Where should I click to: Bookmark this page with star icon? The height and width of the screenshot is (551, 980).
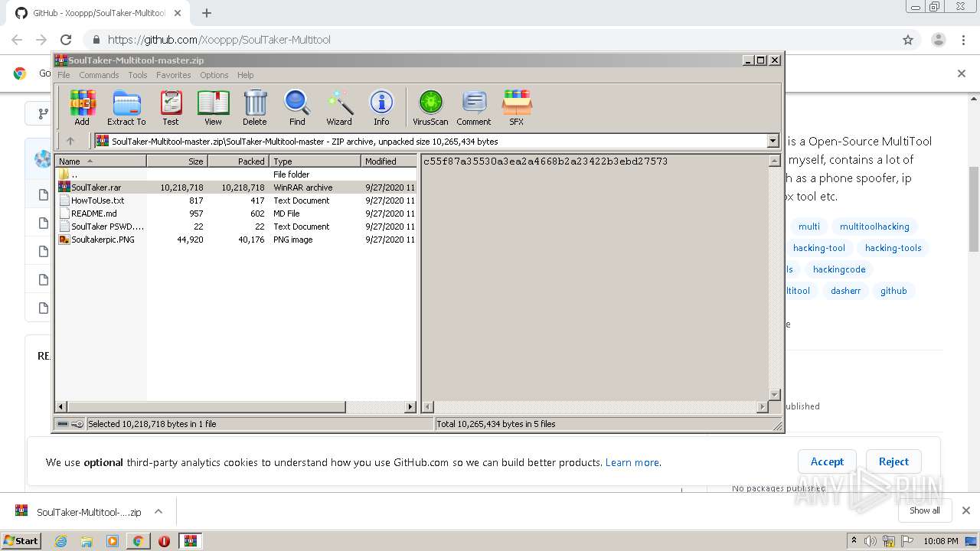[x=908, y=40]
